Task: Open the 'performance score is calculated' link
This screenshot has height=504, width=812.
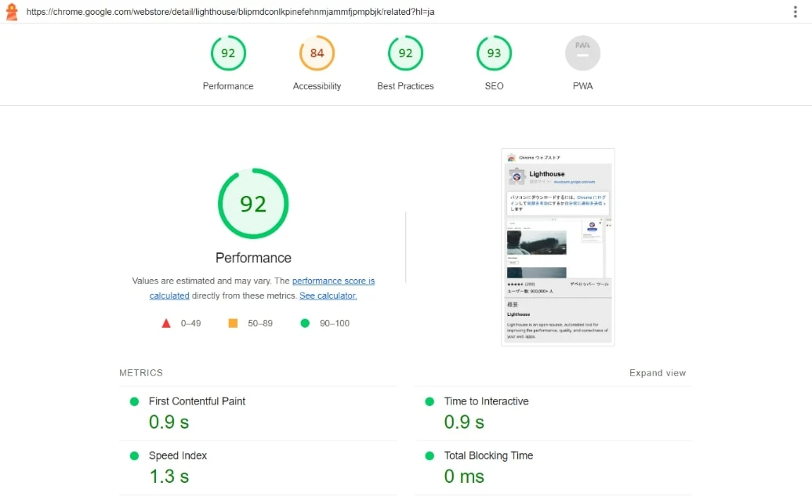Action: pyautogui.click(x=262, y=288)
